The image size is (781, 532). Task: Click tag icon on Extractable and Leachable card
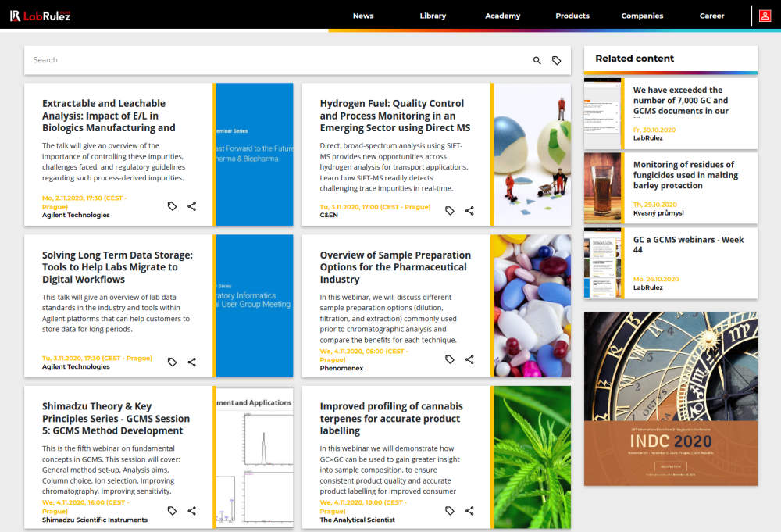pos(172,206)
